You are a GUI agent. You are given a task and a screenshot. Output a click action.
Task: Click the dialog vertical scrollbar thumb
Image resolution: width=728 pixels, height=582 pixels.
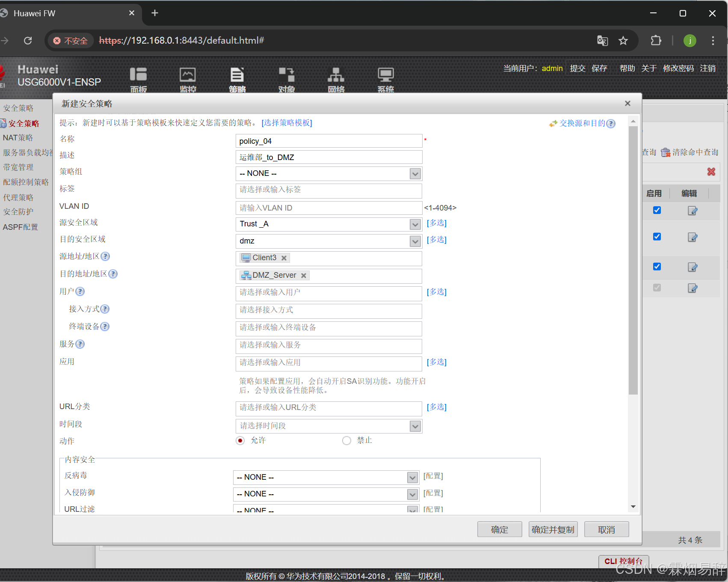[x=633, y=260]
